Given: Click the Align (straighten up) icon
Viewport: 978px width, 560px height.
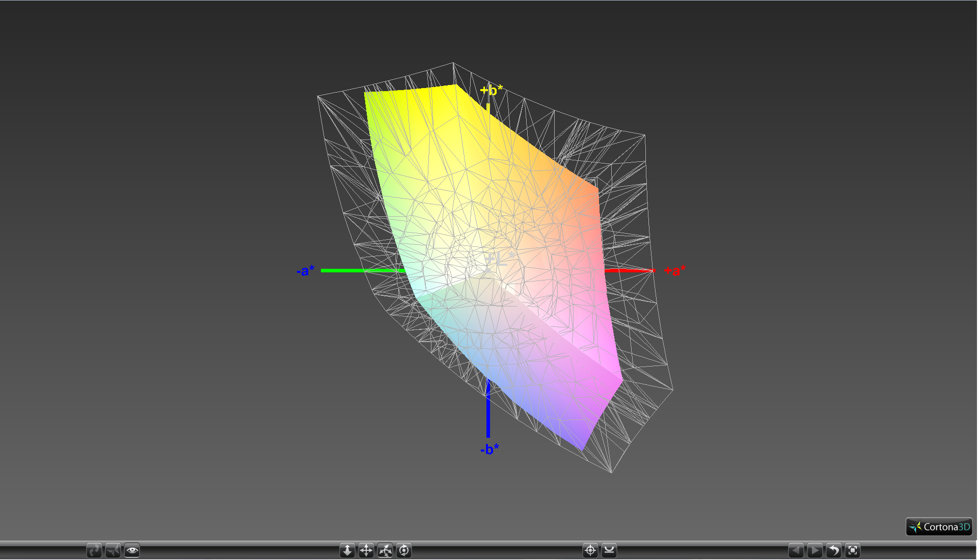Looking at the screenshot, I should tap(609, 550).
